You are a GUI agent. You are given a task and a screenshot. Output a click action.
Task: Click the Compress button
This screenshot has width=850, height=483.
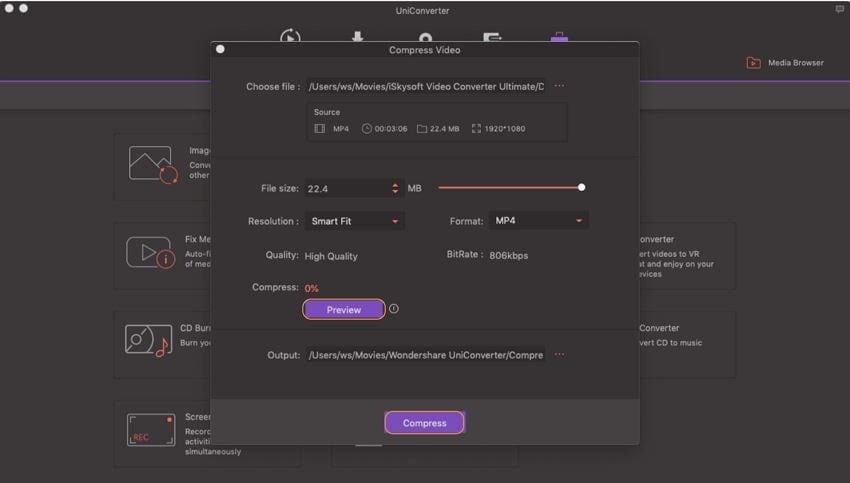pos(424,423)
